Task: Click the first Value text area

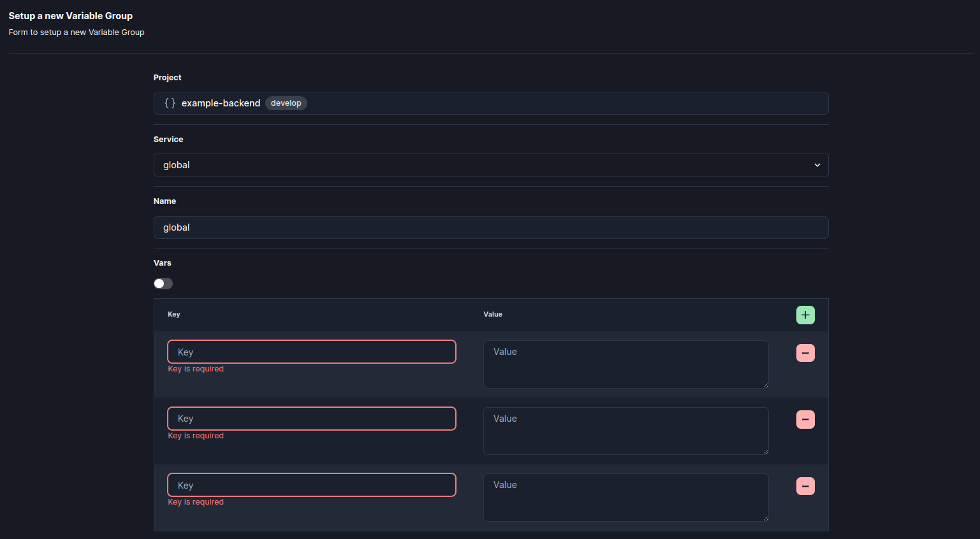Action: [x=626, y=364]
